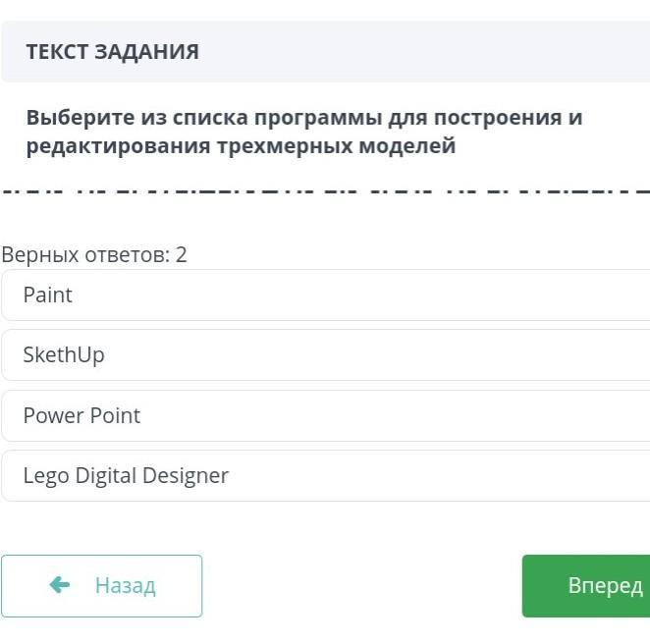Click the ТЕКСТ ЗАДАНИЯ header label
650x644 pixels.
click(112, 52)
